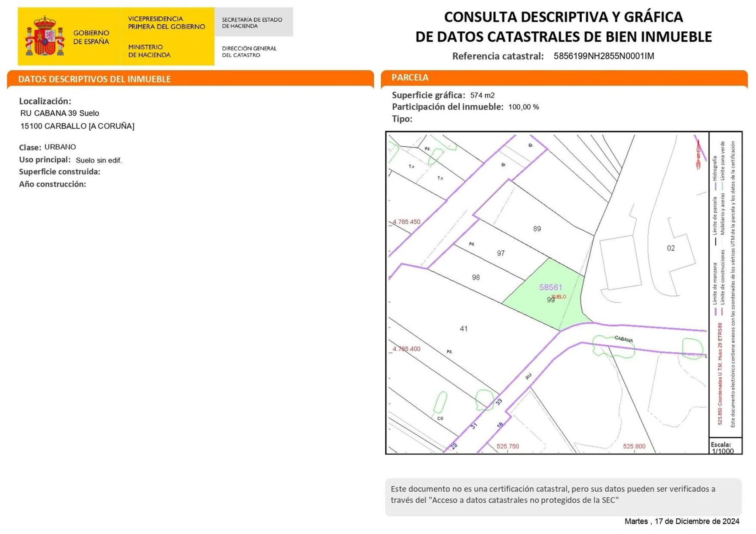Click street number 33 on the map

click(499, 402)
